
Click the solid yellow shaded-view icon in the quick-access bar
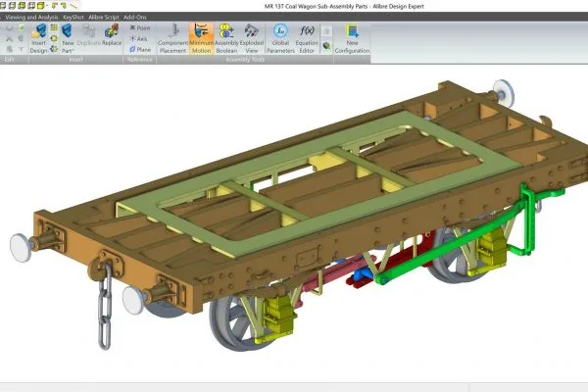click(41, 5)
